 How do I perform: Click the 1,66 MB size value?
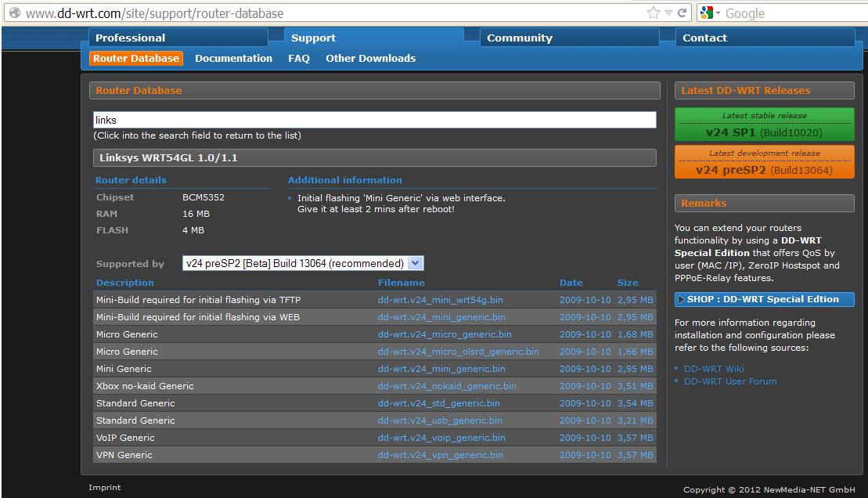[x=635, y=352]
